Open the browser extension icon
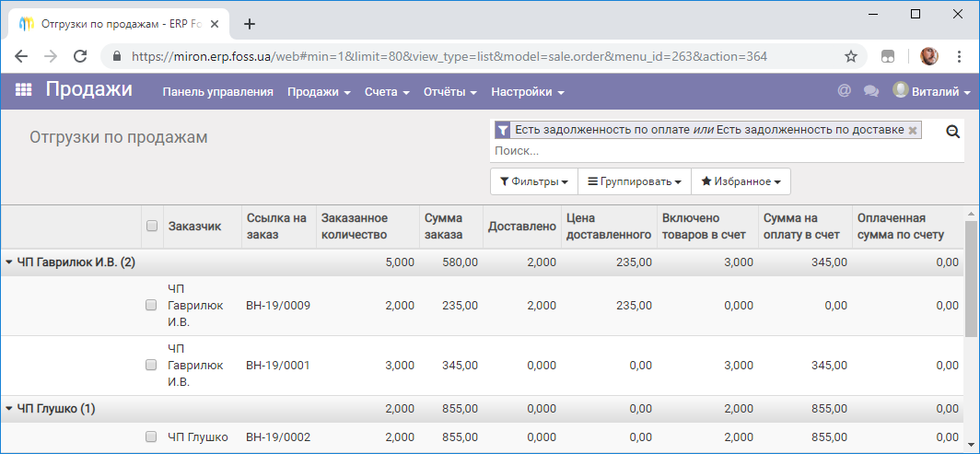 pos(887,56)
